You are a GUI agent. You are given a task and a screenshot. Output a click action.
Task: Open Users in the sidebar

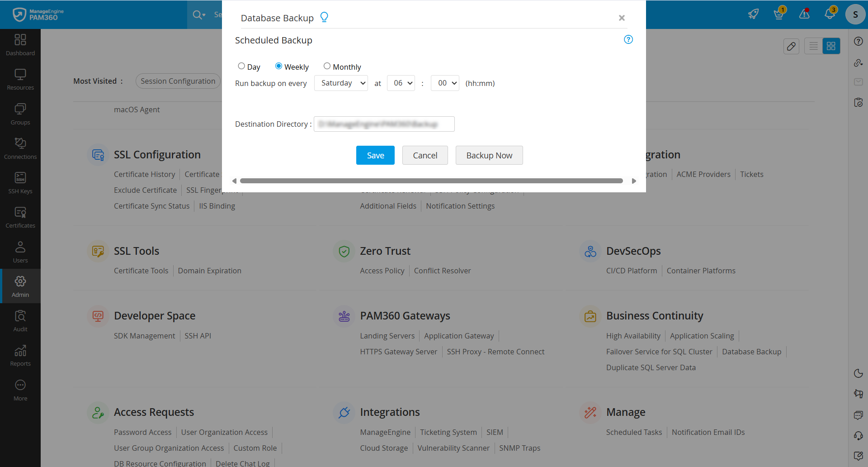click(x=20, y=253)
